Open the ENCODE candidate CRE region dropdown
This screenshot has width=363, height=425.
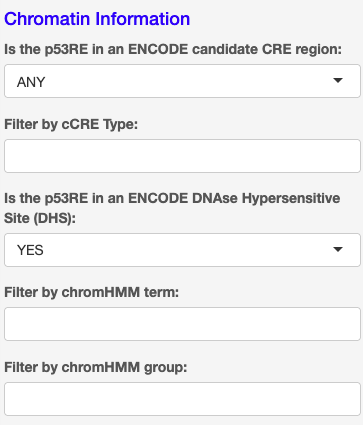coord(182,81)
